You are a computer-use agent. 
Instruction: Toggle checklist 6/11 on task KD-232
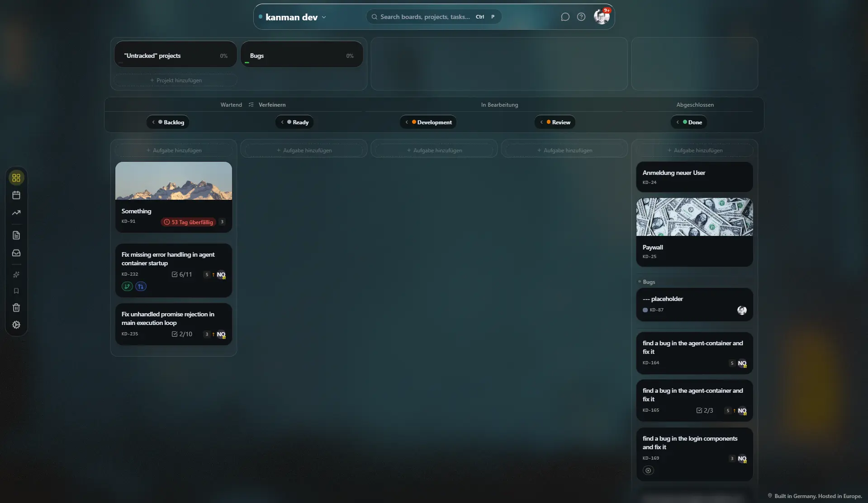[182, 274]
